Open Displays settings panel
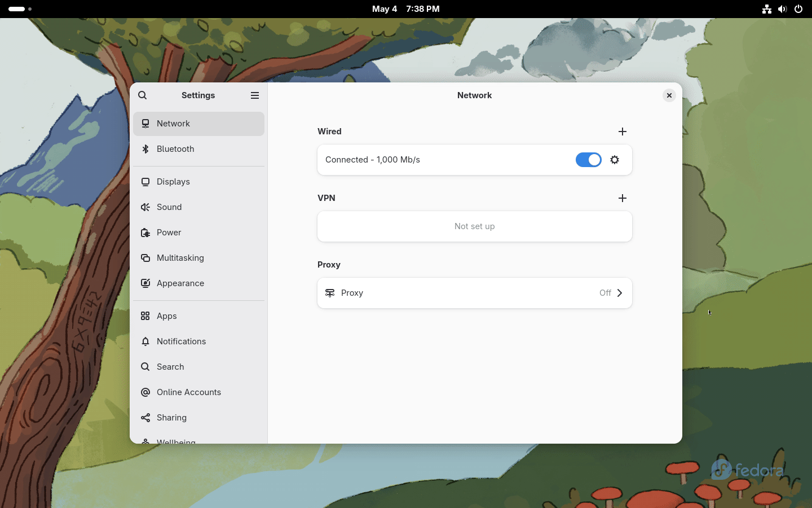Image resolution: width=812 pixels, height=508 pixels. coord(198,182)
